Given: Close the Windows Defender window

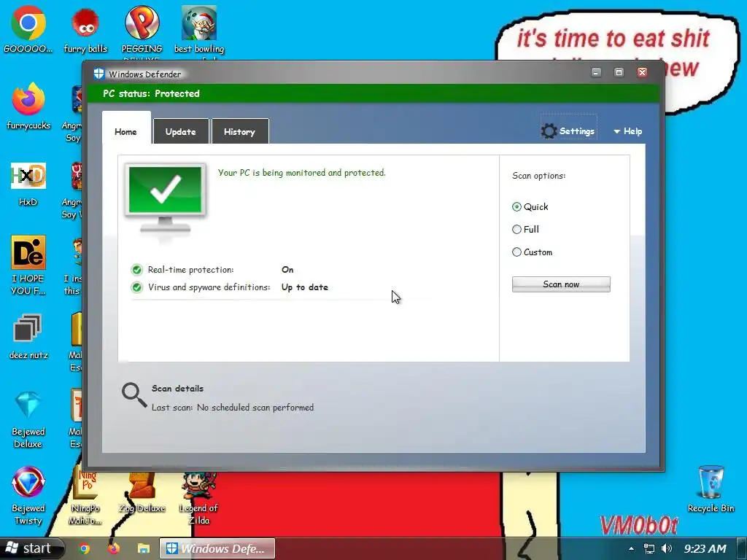Looking at the screenshot, I should [x=642, y=72].
